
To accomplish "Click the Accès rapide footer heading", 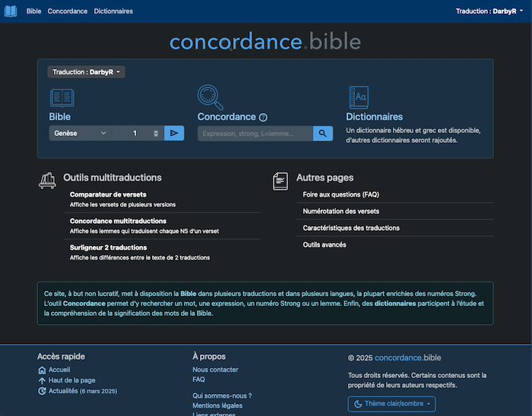I will (61, 356).
